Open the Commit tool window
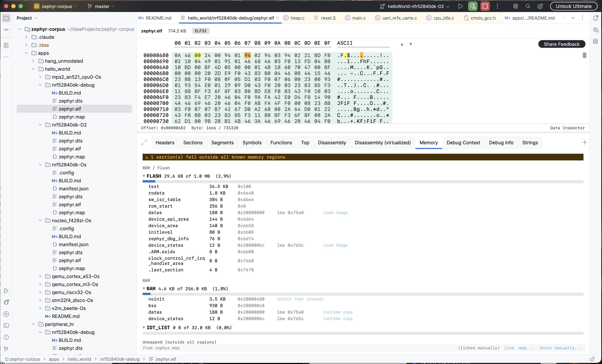This screenshot has height=364, width=602. [x=6, y=30]
